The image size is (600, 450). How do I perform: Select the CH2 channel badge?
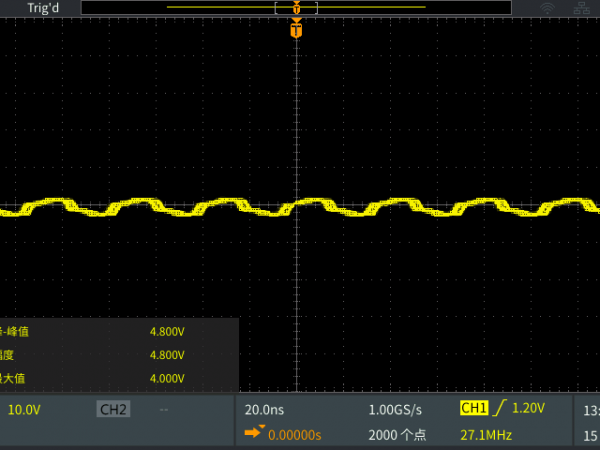tap(114, 409)
